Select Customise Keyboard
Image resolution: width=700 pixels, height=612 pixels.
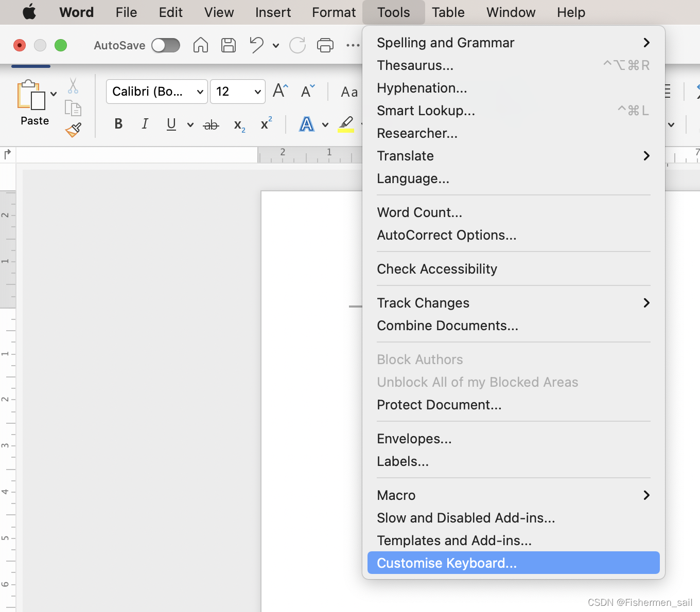tap(514, 563)
